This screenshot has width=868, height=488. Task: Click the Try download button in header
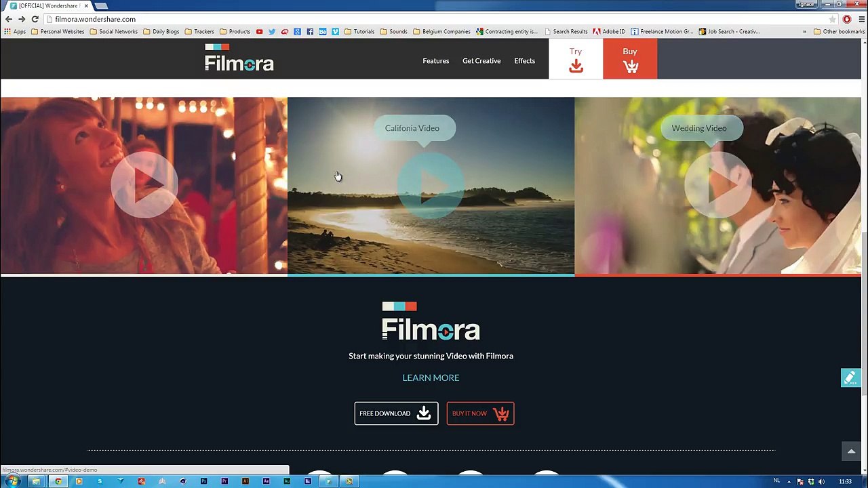pyautogui.click(x=576, y=59)
